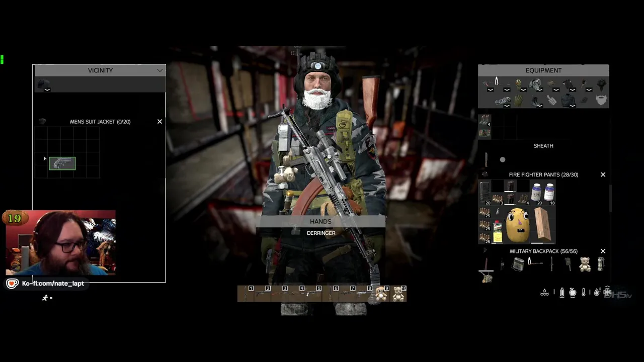Click the Vicinity panel header
The image size is (644, 362).
[99, 70]
